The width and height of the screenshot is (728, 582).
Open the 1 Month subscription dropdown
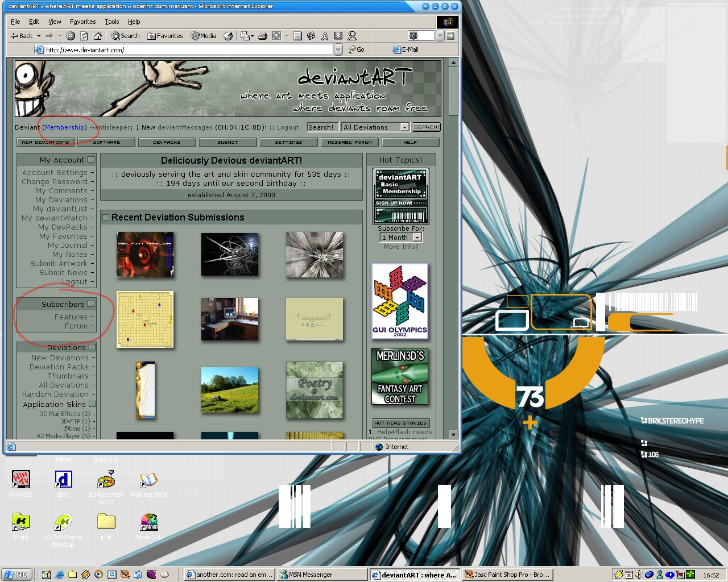pyautogui.click(x=417, y=238)
